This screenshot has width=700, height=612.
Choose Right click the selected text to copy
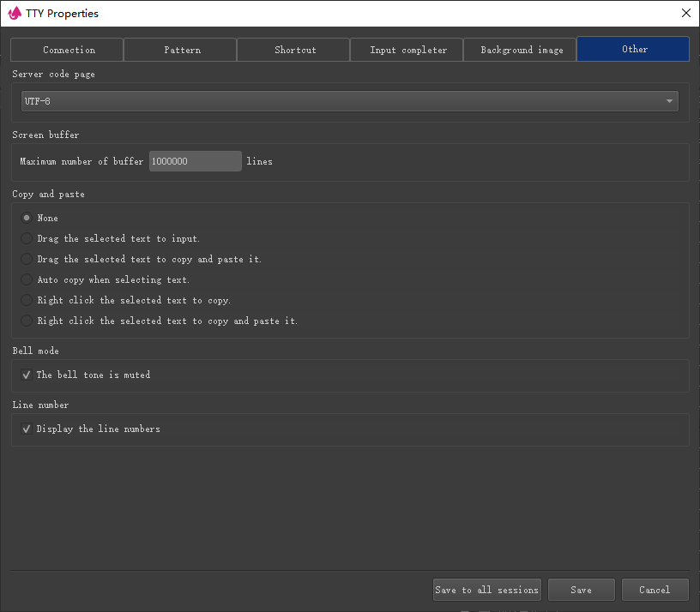tap(27, 300)
